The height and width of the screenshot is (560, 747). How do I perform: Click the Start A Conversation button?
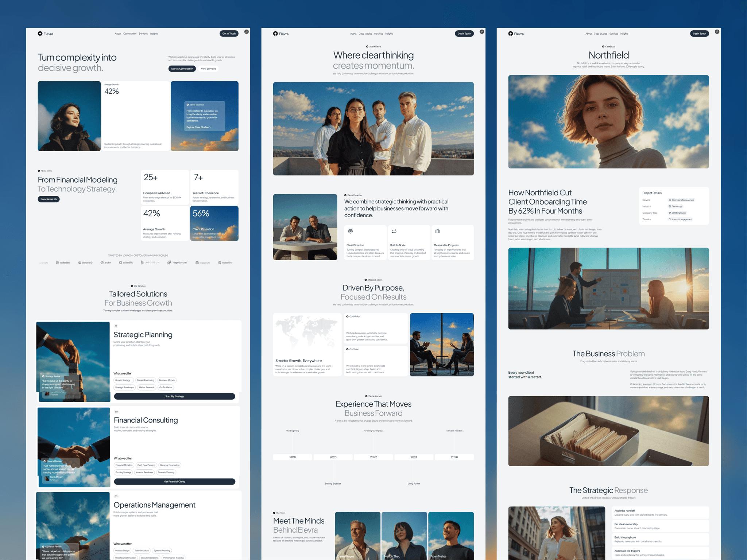tap(182, 69)
